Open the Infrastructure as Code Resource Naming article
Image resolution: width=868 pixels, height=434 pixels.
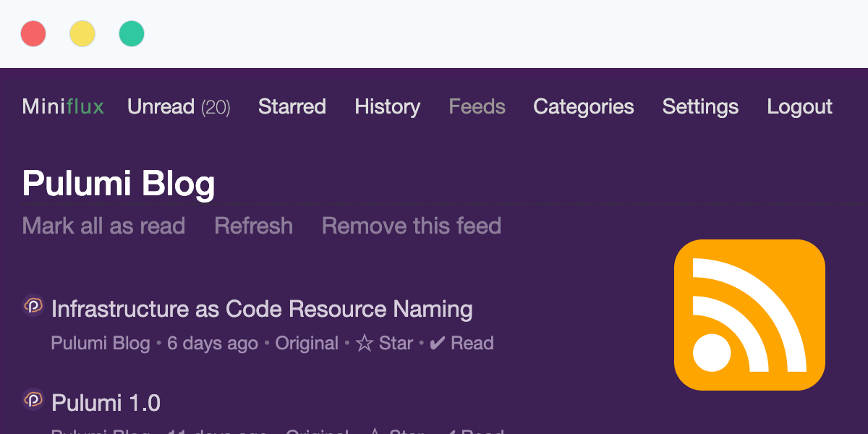pos(262,309)
